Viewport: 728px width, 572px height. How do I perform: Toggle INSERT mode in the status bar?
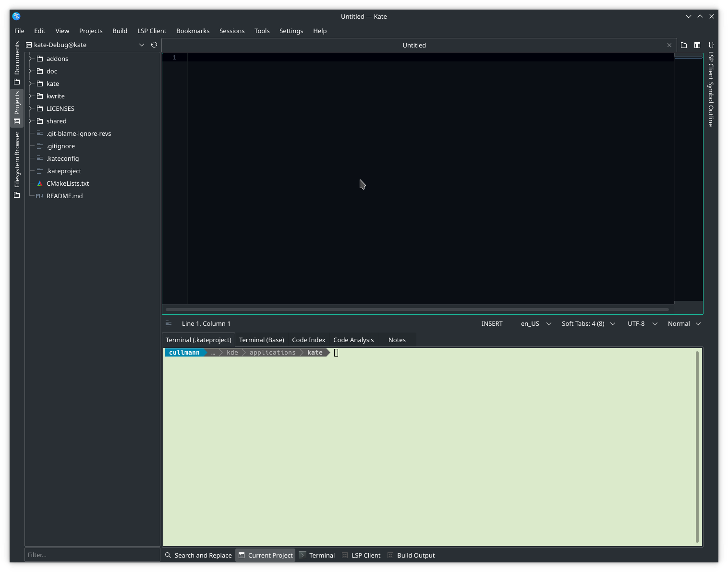492,324
